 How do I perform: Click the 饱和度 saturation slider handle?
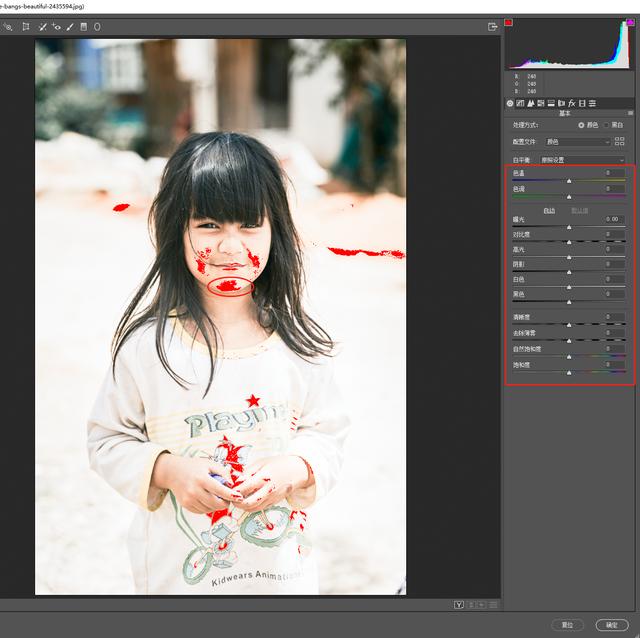[569, 373]
